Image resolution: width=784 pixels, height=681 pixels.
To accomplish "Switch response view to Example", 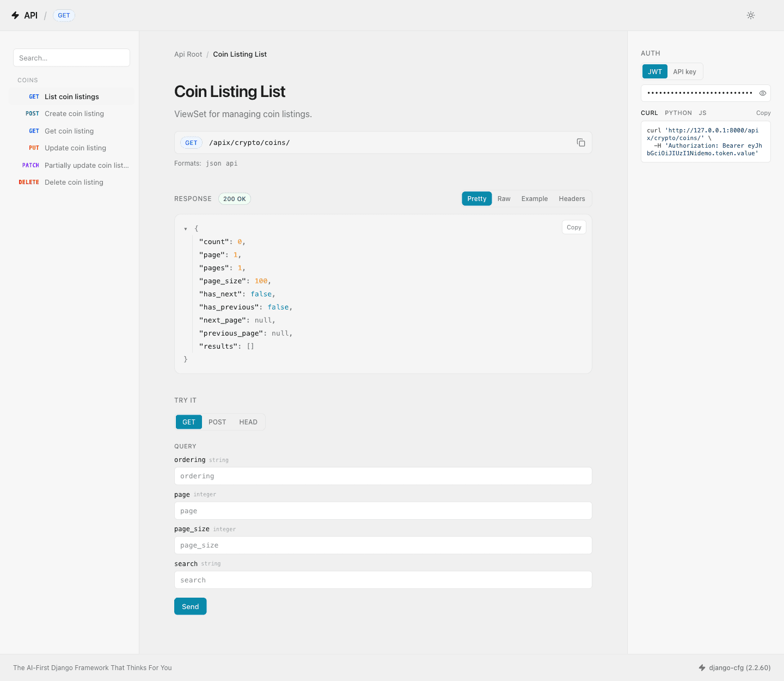I will coord(535,199).
